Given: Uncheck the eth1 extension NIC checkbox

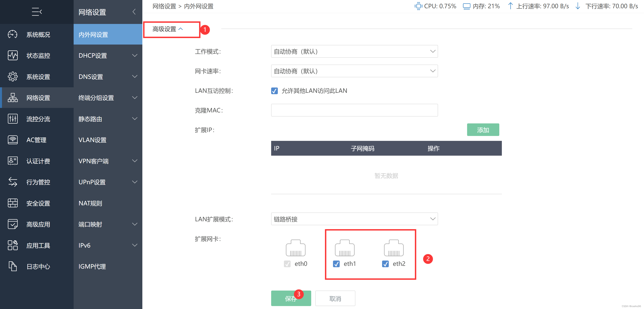Looking at the screenshot, I should point(336,264).
